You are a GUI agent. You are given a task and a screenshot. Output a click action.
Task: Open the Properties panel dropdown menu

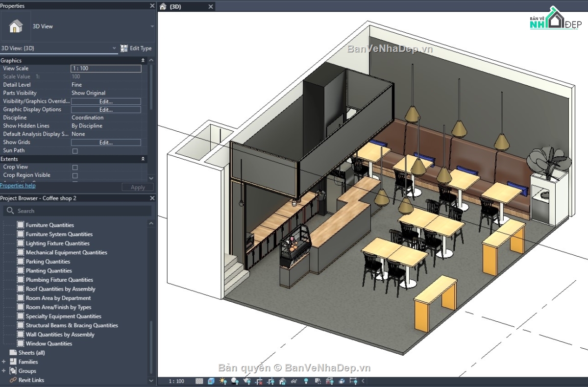(152, 26)
